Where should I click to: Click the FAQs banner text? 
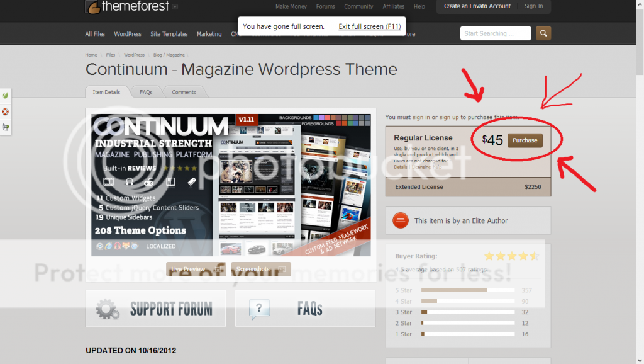point(309,309)
